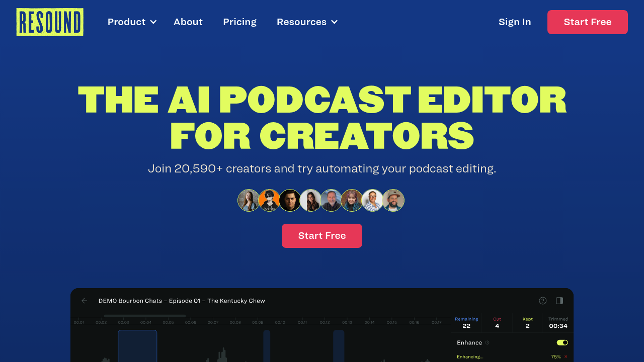
Task: Jump to the 00:01 timeline mark
Action: click(x=79, y=322)
